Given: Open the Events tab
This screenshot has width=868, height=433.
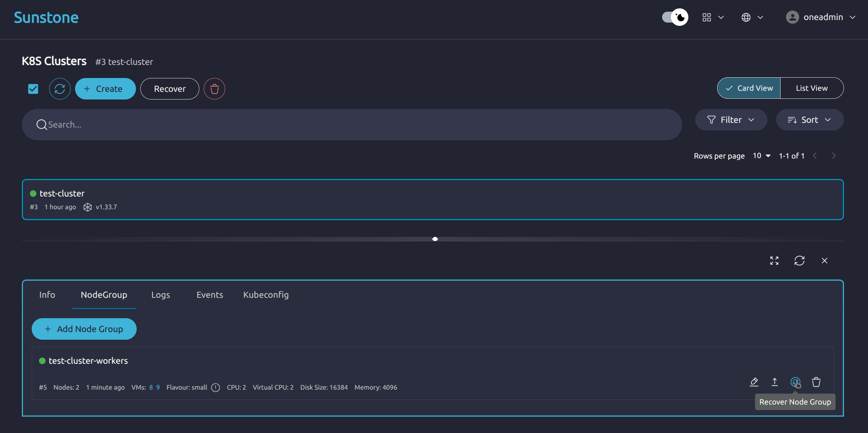Looking at the screenshot, I should coord(210,294).
